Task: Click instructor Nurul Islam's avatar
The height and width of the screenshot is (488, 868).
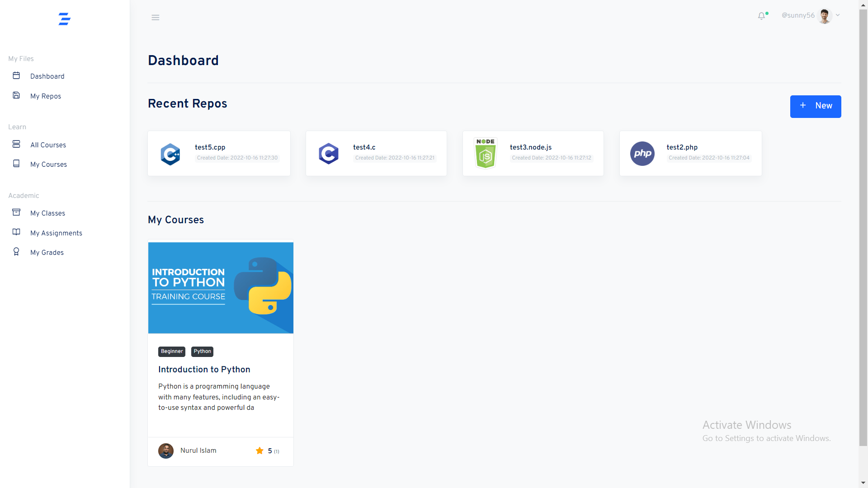Action: click(x=166, y=451)
